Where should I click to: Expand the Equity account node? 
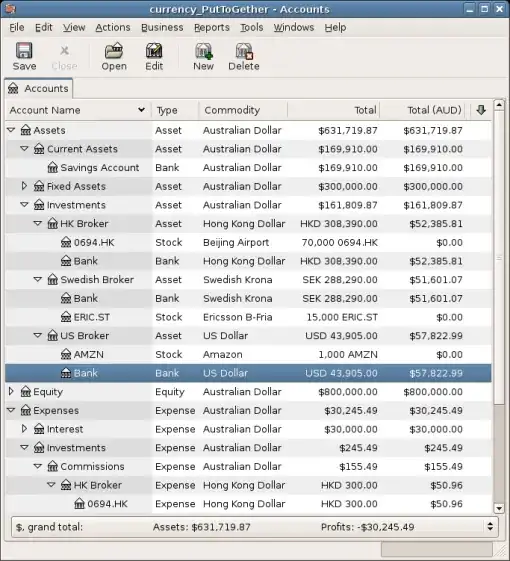tap(11, 391)
